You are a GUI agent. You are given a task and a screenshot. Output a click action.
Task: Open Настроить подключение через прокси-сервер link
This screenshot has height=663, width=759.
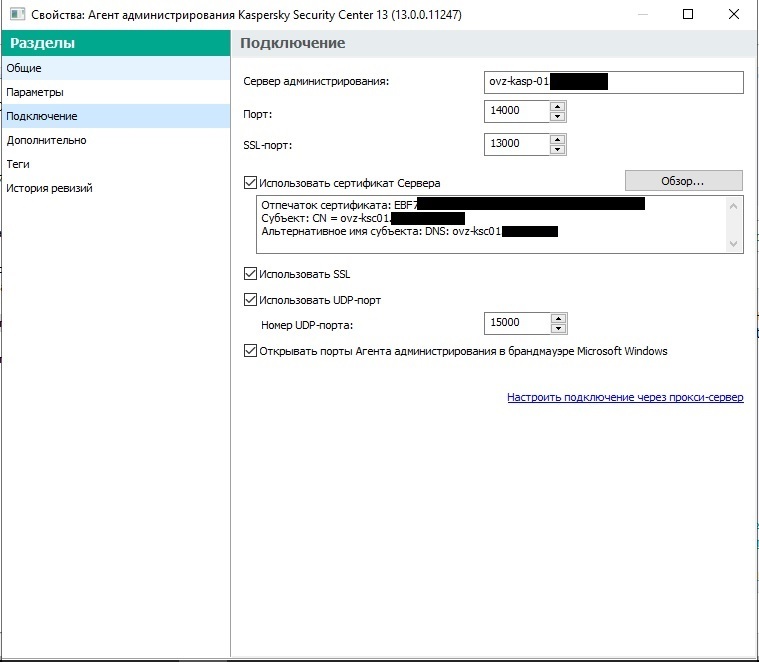tap(625, 397)
